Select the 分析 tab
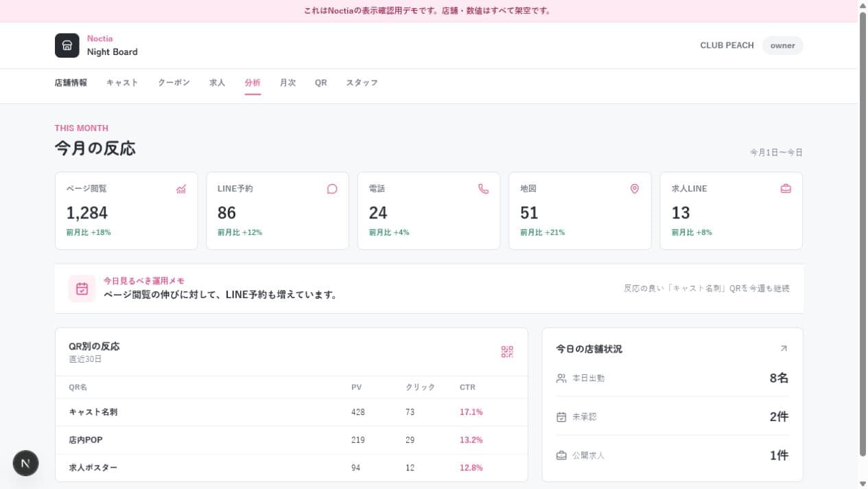 coord(253,83)
